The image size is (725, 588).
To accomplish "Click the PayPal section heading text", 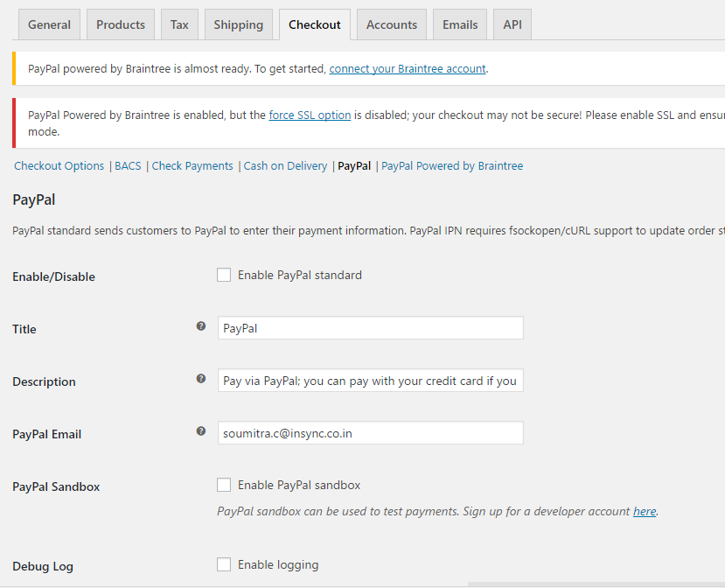I will click(x=34, y=199).
